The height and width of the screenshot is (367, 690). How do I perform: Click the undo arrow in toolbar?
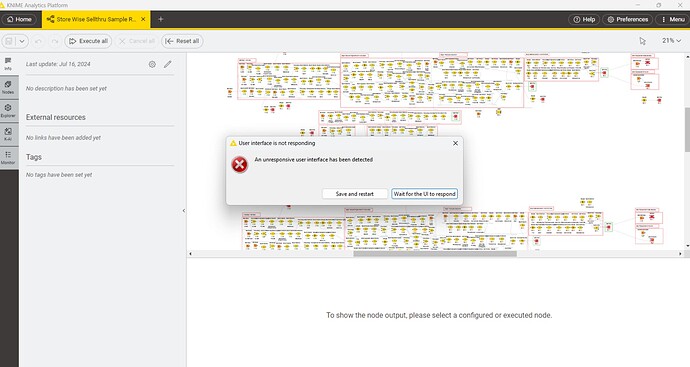38,41
